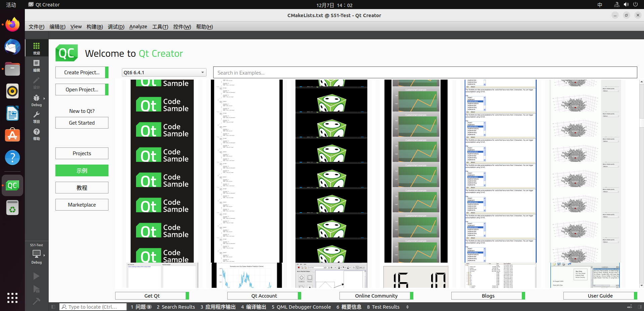Select the 欢迎 (Welcome) mode icon
This screenshot has width=644, height=311.
coord(36,48)
